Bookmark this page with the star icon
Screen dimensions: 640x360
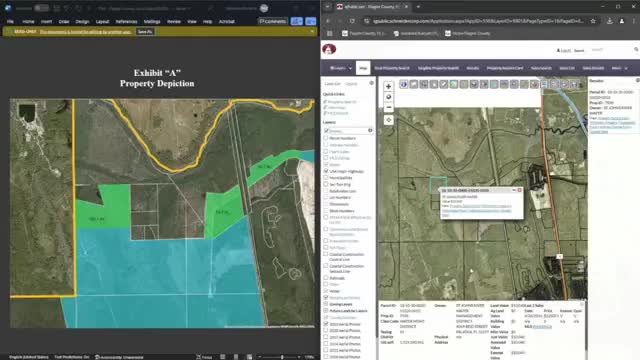593,21
